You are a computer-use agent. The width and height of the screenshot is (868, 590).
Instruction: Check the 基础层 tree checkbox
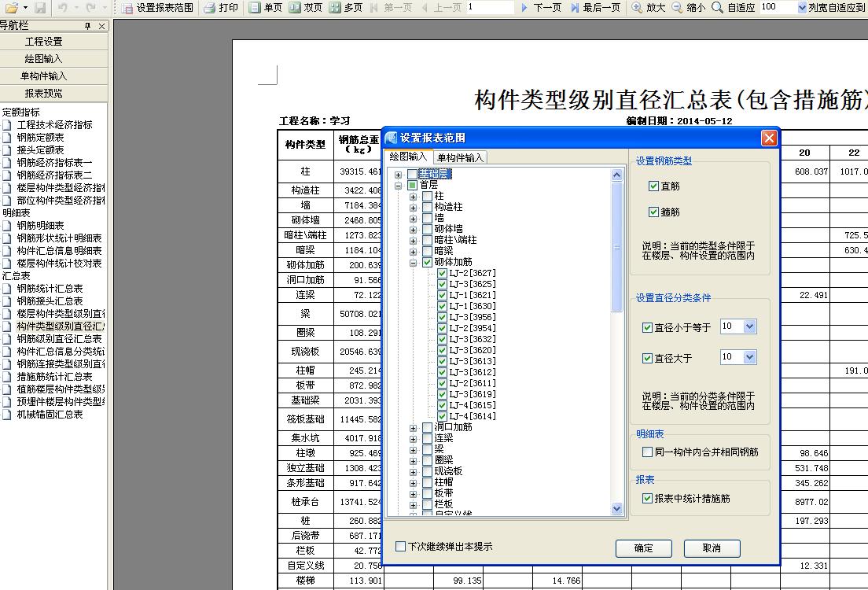412,174
